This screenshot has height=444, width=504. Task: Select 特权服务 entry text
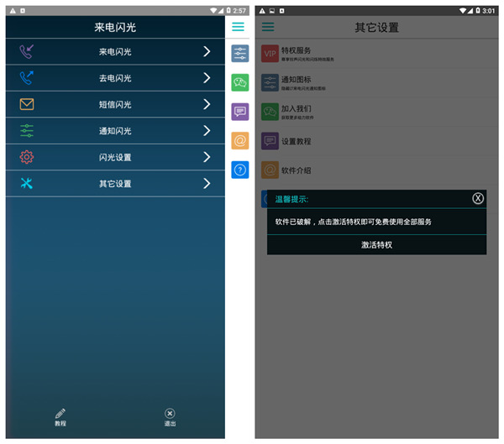pyautogui.click(x=296, y=50)
